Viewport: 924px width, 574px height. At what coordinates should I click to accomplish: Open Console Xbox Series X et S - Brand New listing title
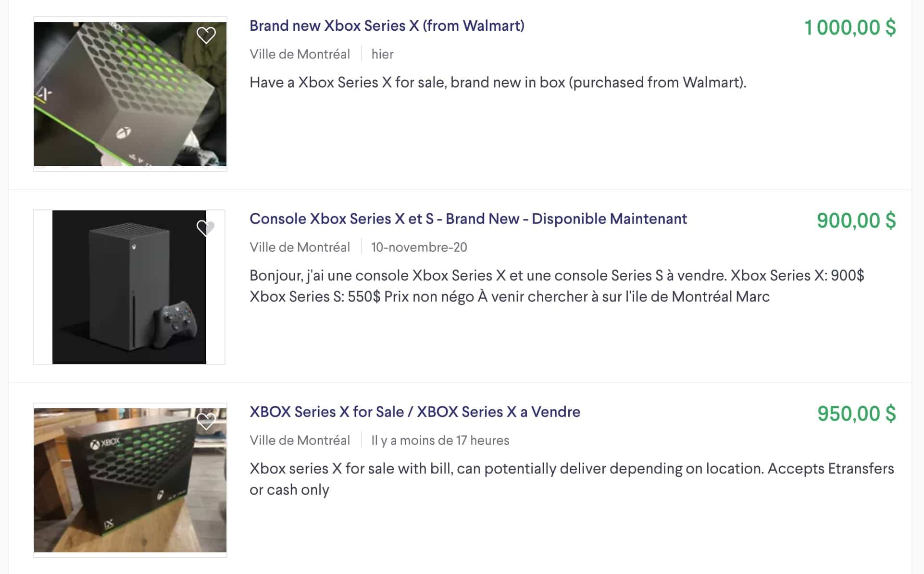[x=468, y=219]
